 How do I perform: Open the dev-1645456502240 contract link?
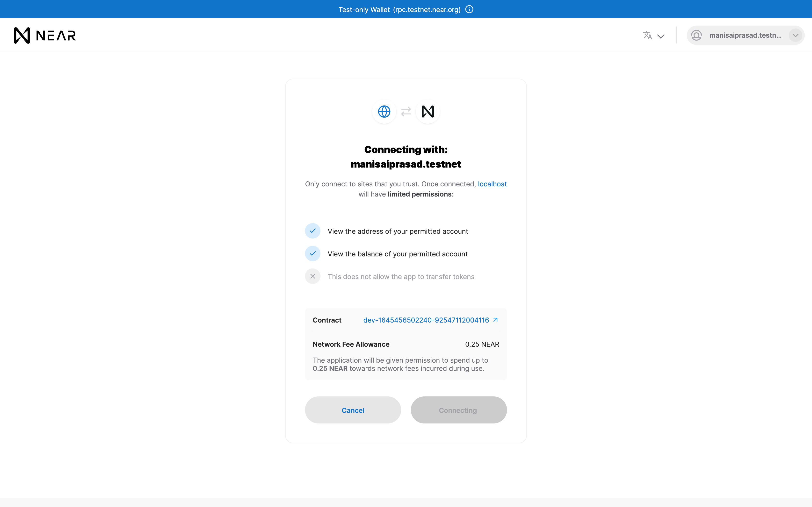[426, 320]
